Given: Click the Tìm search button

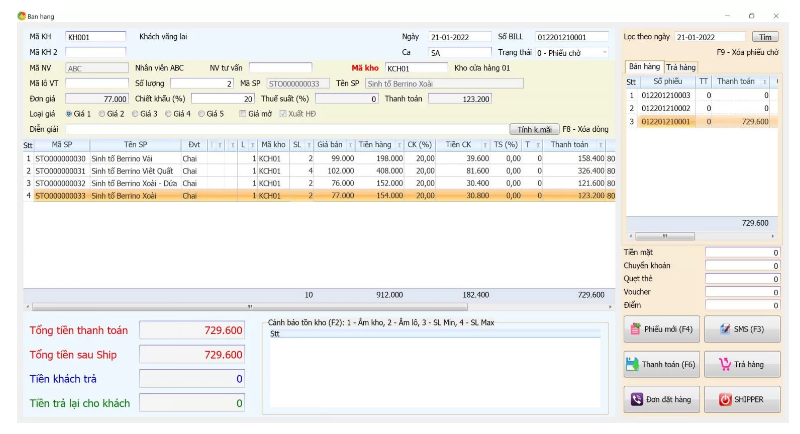Looking at the screenshot, I should coord(765,36).
